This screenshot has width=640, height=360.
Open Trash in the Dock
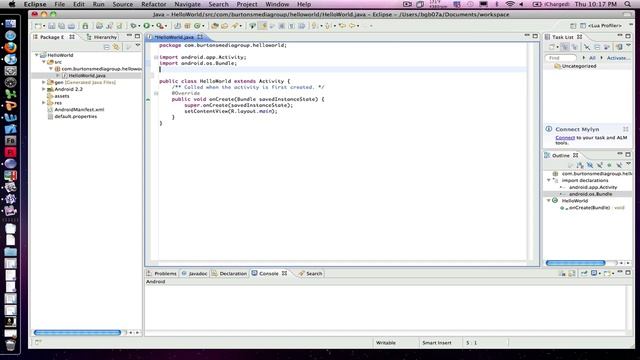coord(10,345)
